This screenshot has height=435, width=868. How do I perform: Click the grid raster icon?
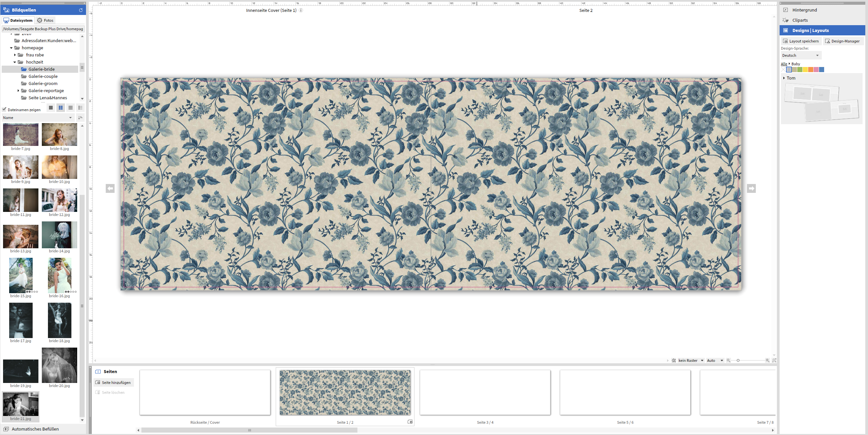tap(674, 361)
